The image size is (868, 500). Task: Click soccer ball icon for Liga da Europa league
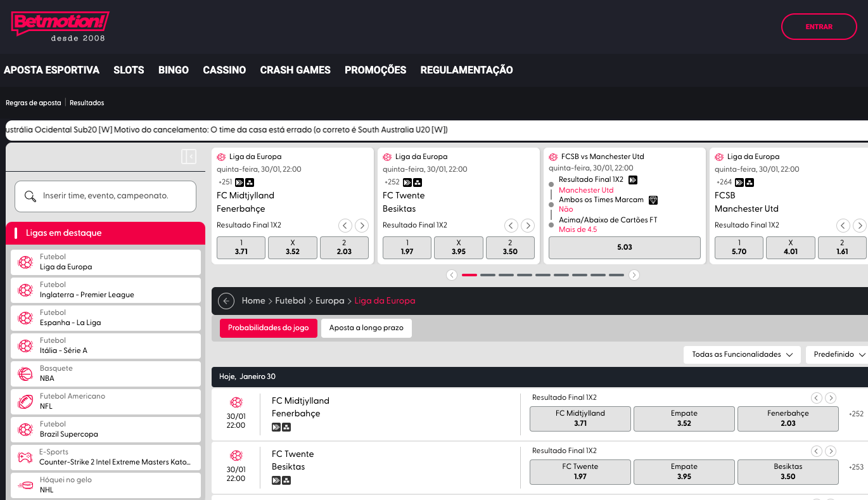[x=25, y=262]
